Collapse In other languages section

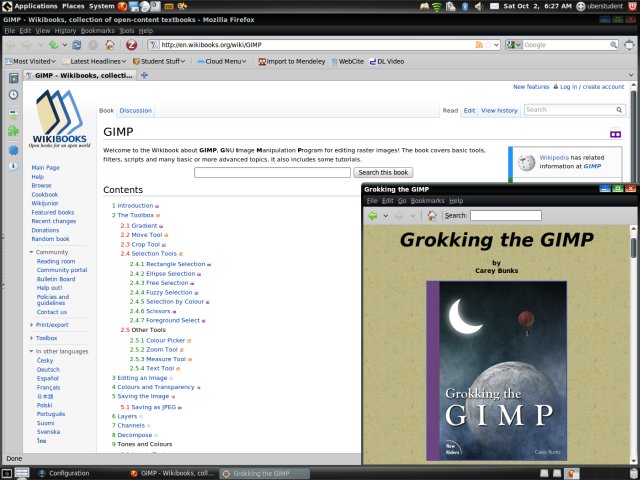click(x=31, y=351)
